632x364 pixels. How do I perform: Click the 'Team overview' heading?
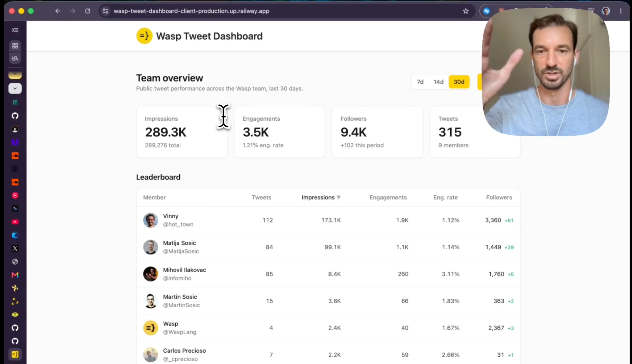click(x=170, y=78)
